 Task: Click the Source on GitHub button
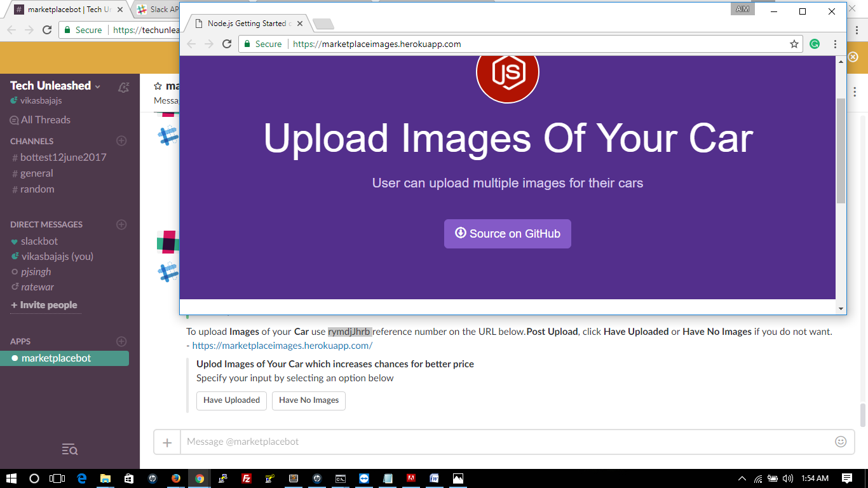(x=508, y=234)
